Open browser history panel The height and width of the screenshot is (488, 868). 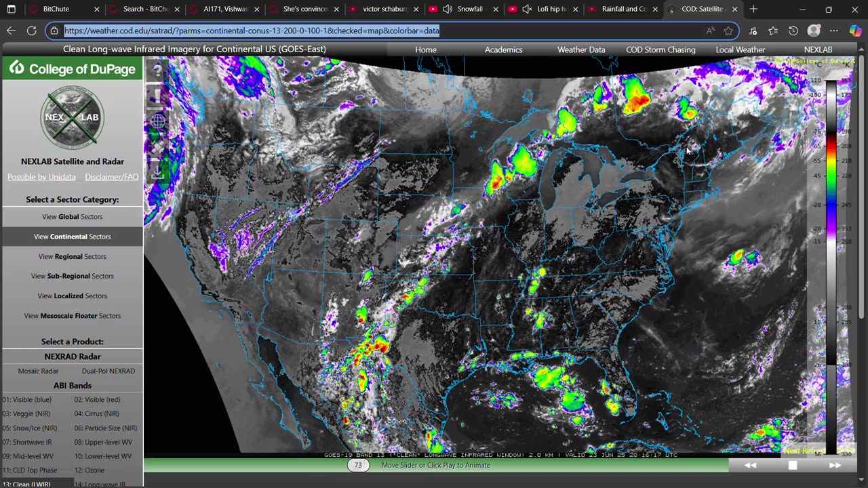point(793,30)
